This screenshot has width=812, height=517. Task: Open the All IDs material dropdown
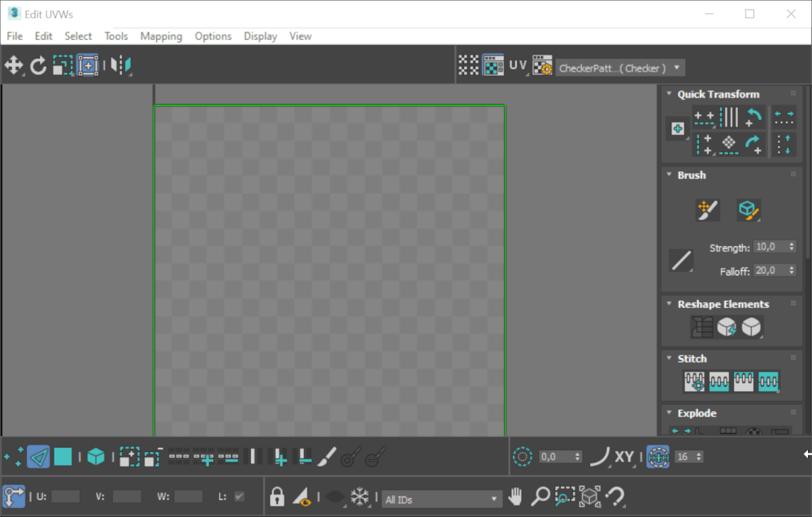coord(442,499)
